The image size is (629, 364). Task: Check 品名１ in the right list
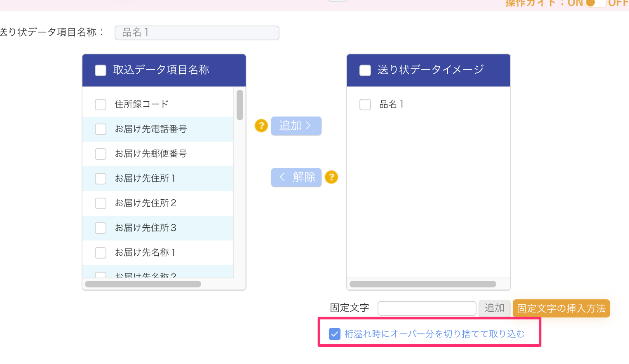[365, 105]
